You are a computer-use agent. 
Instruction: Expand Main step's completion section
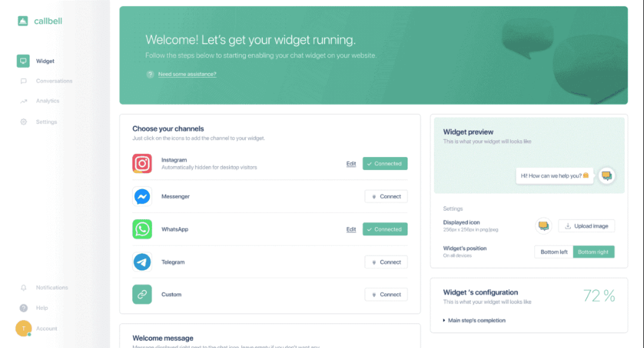[x=476, y=320]
